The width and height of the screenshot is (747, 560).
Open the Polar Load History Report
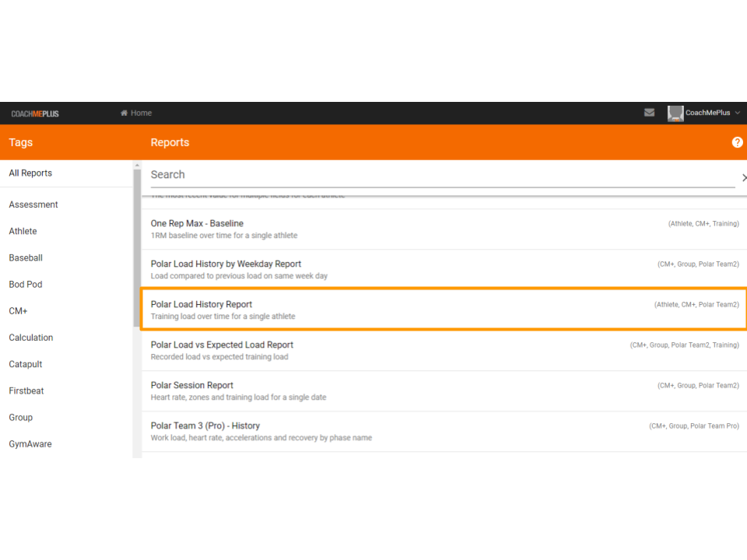(x=444, y=309)
